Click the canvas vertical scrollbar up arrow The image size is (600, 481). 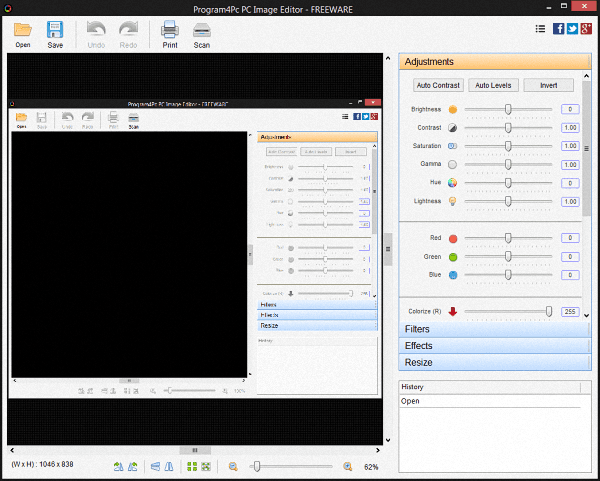(x=388, y=58)
